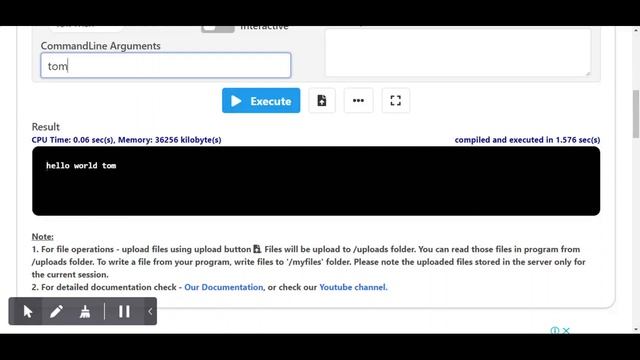Screen dimensions: 640x360
Task: Click the broom clear annotations tool
Action: 85,311
